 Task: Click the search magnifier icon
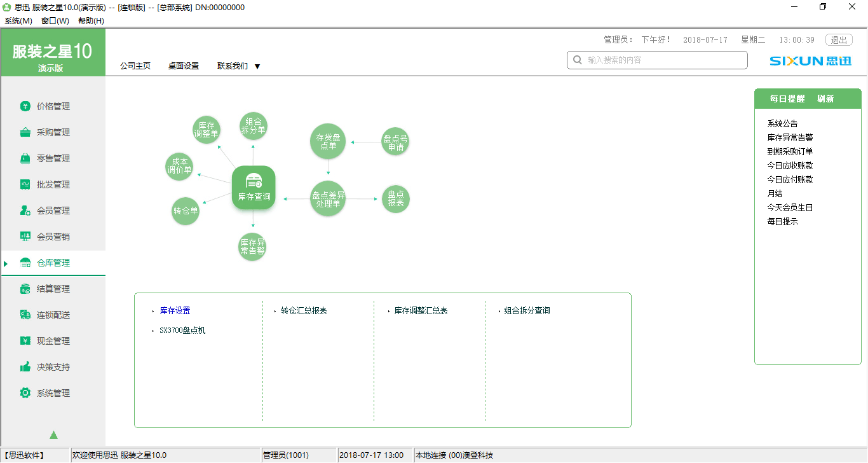point(578,60)
